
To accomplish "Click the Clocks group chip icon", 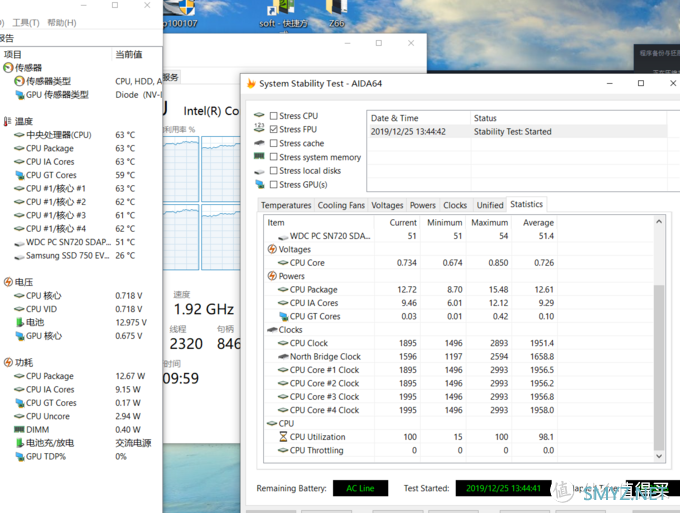I will pos(272,330).
